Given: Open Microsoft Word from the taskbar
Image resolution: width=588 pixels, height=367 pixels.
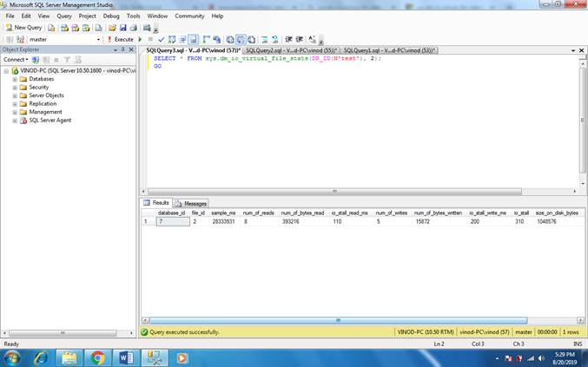Looking at the screenshot, I should pyautogui.click(x=126, y=358).
